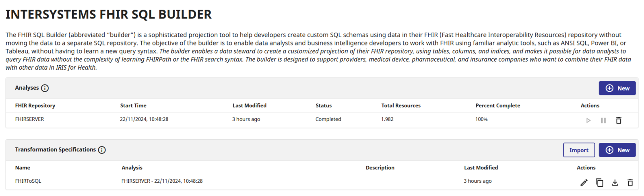Image resolution: width=644 pixels, height=196 pixels.
Task: Click the Start Time column header
Action: [133, 105]
